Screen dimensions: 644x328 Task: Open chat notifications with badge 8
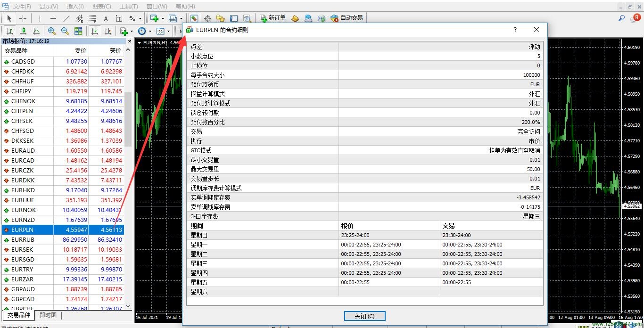(635, 18)
